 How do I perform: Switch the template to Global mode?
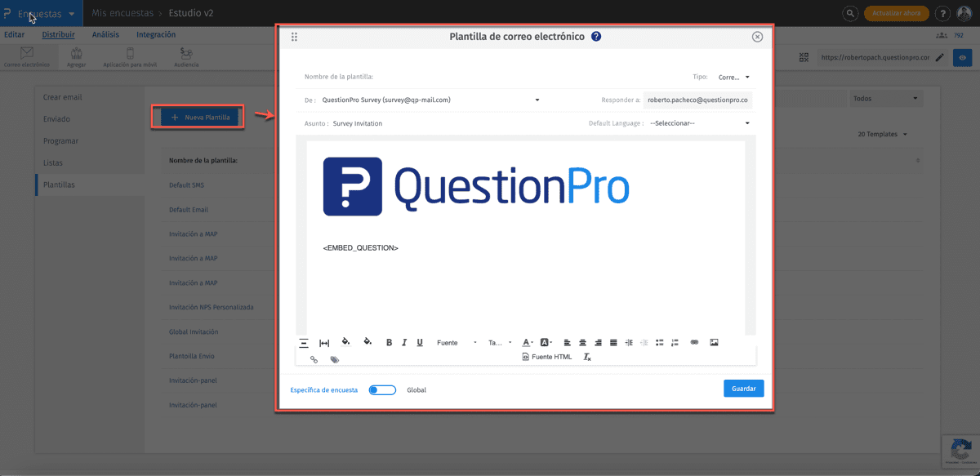coord(382,389)
